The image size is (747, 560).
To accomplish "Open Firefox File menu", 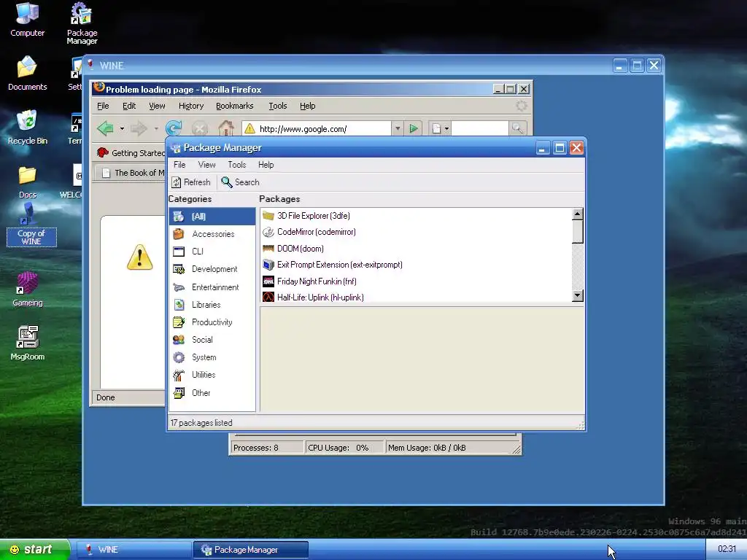I will [103, 106].
